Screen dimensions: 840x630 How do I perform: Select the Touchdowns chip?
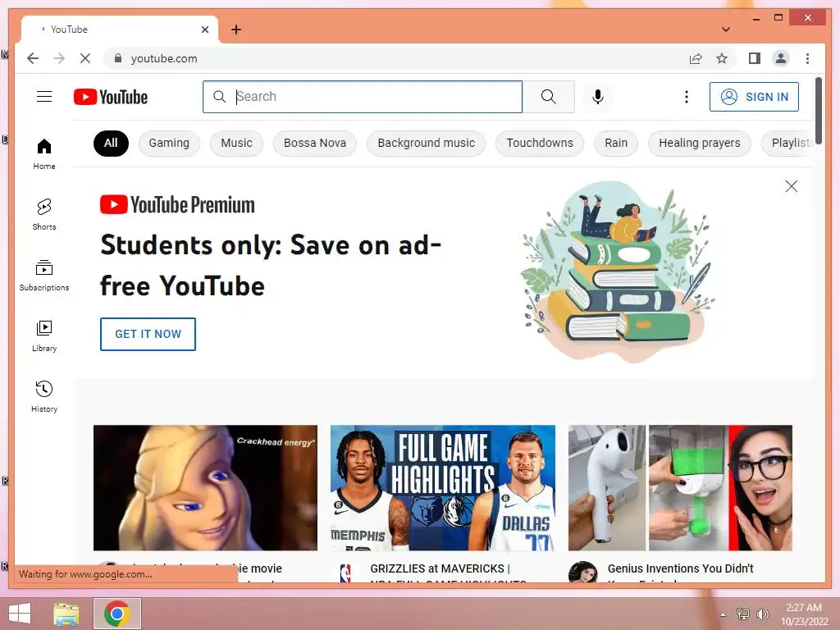540,143
